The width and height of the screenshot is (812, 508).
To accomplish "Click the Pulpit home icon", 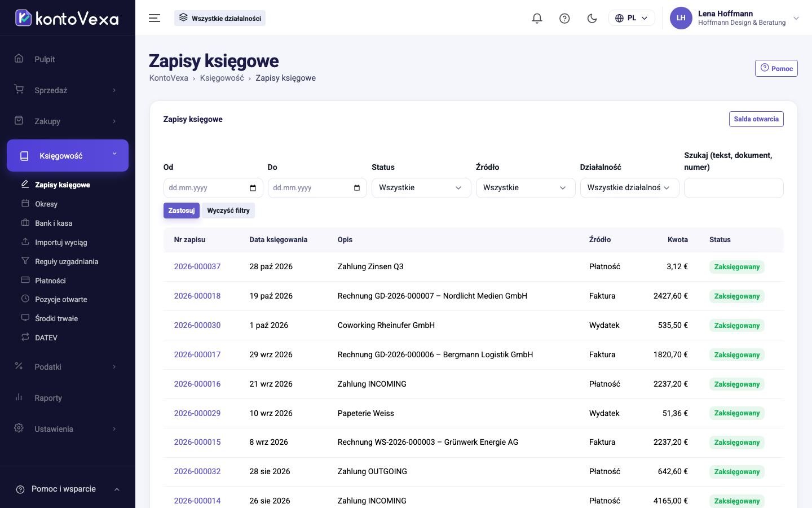I will click(x=19, y=58).
